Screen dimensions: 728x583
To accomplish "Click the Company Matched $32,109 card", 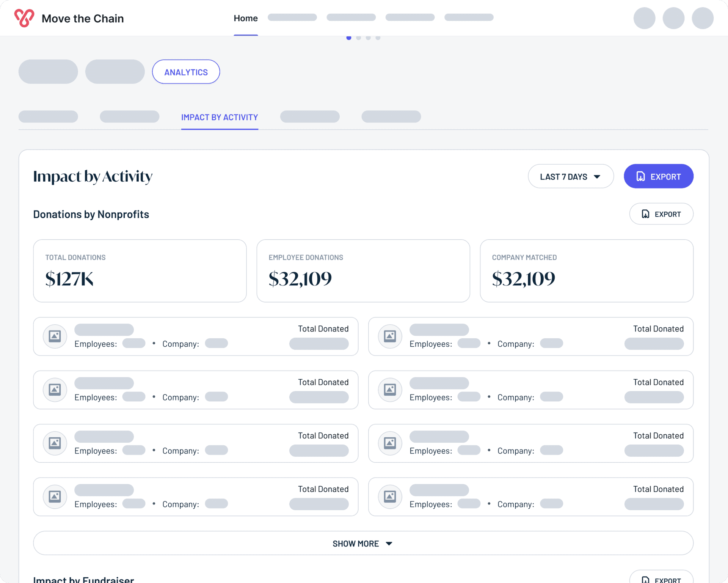I will coord(587,271).
